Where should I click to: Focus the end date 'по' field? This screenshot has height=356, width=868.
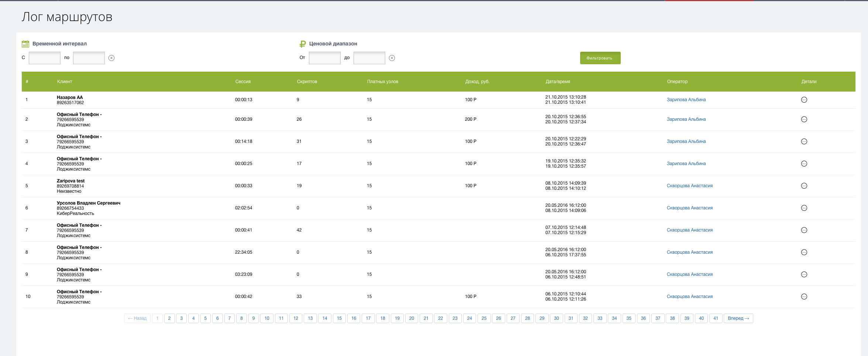(x=89, y=58)
